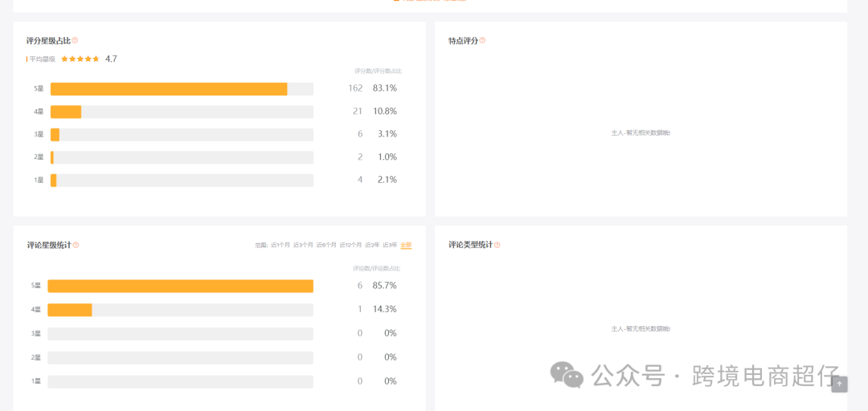Image resolution: width=868 pixels, height=411 pixels.
Task: Click help icon beside 评论星级统计 title
Action: tap(76, 245)
